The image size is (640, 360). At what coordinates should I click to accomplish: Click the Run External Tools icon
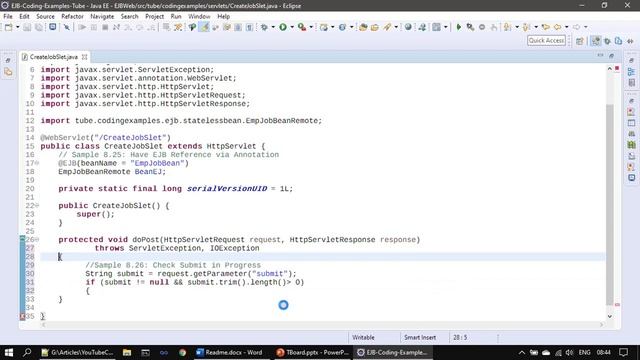[x=302, y=27]
